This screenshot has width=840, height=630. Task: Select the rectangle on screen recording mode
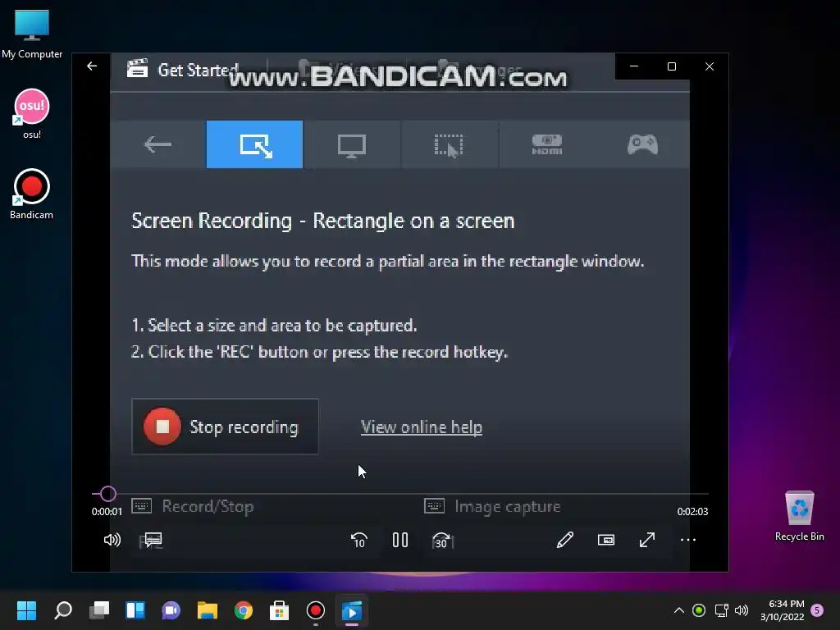[x=254, y=144]
